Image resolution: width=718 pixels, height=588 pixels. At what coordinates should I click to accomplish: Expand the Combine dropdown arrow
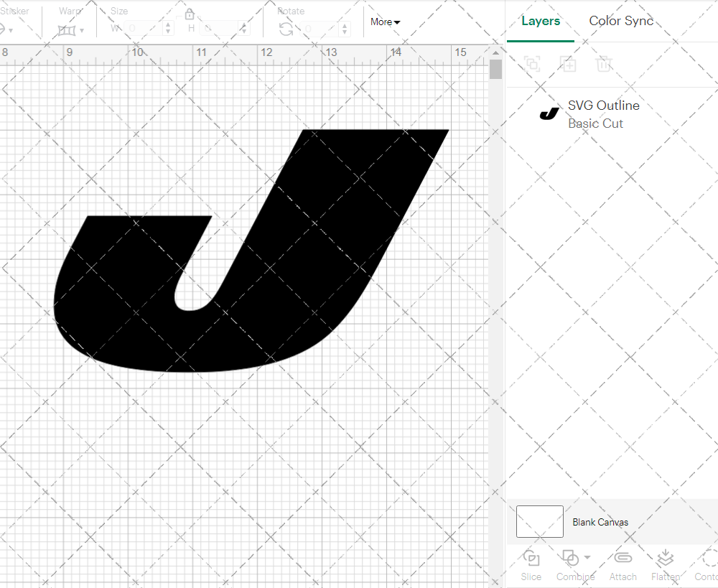pos(587,557)
